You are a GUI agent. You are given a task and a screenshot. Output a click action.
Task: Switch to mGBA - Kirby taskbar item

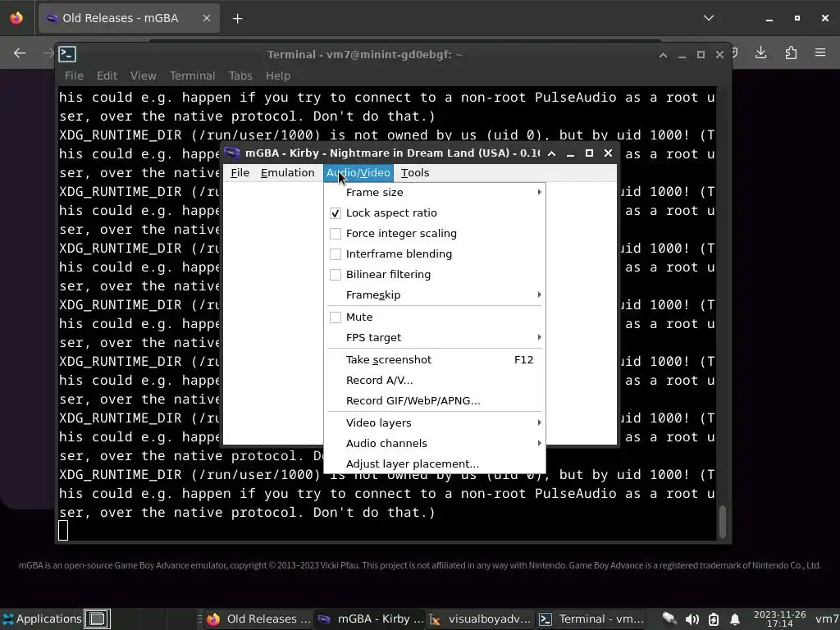click(x=370, y=619)
